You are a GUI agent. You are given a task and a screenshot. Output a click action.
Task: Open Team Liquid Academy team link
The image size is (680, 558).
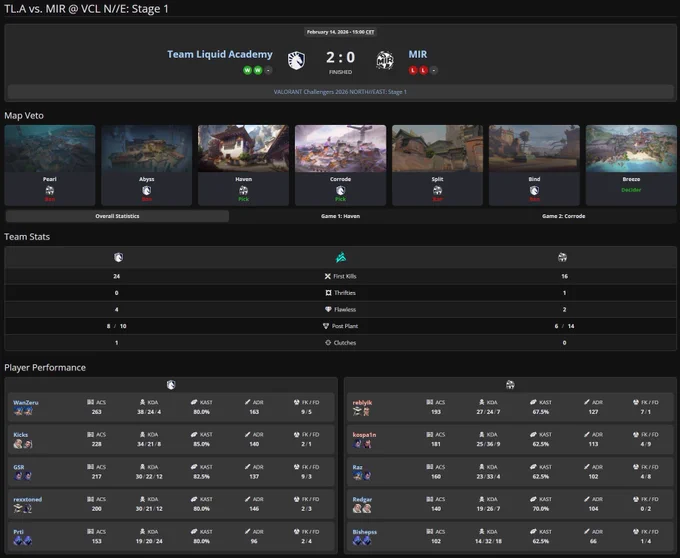point(220,54)
